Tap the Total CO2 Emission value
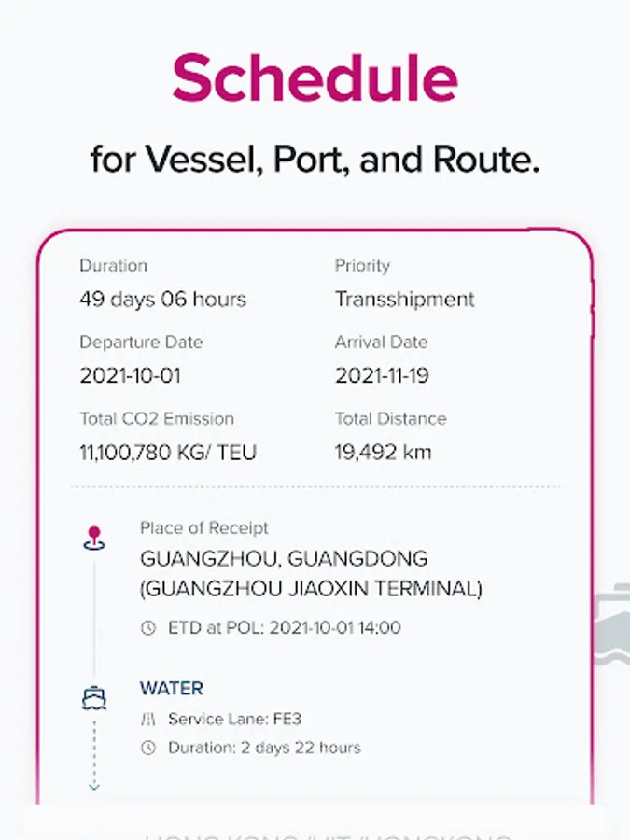The width and height of the screenshot is (630, 840). [168, 453]
